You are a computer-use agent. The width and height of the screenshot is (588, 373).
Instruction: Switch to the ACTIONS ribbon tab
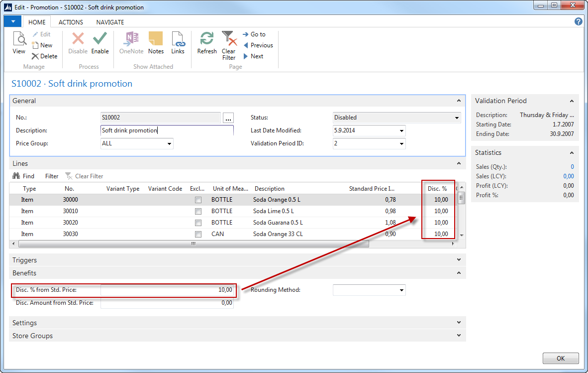click(71, 22)
